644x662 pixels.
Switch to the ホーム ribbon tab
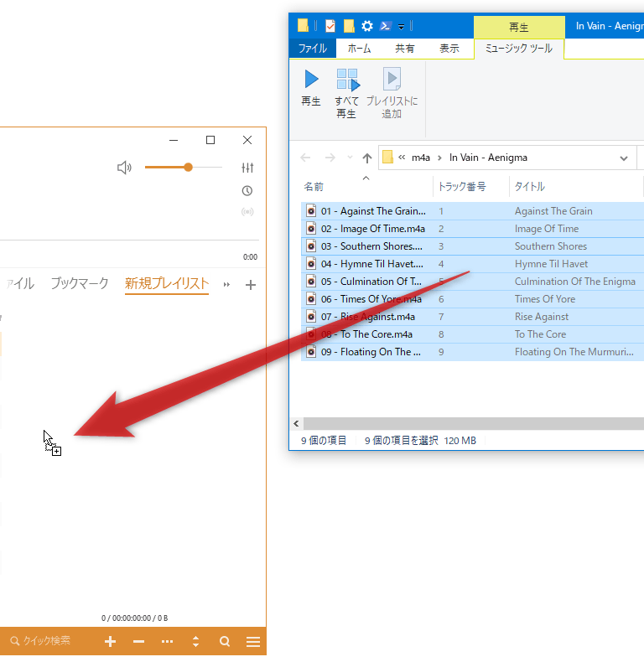click(359, 49)
